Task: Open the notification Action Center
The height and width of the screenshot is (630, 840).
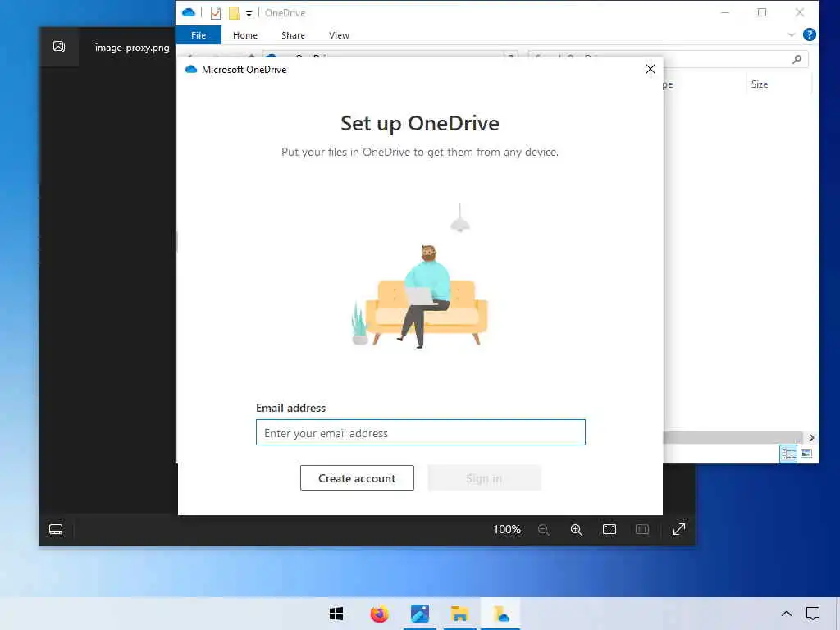Action: click(813, 614)
